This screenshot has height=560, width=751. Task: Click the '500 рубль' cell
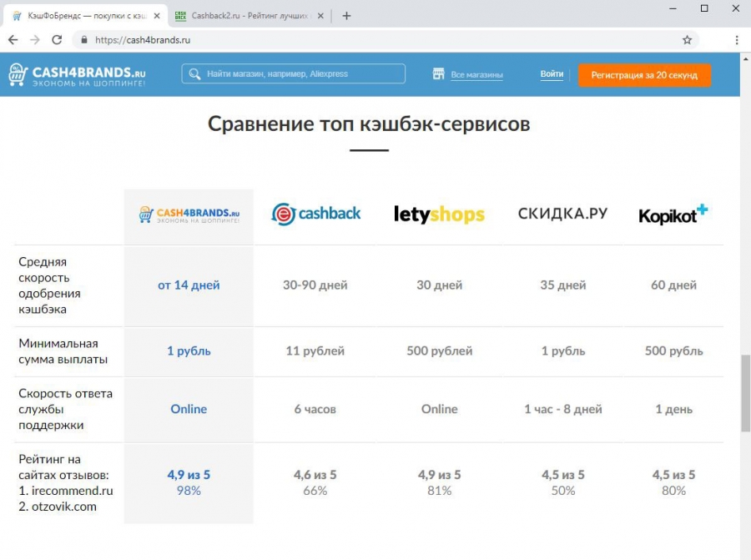click(673, 351)
